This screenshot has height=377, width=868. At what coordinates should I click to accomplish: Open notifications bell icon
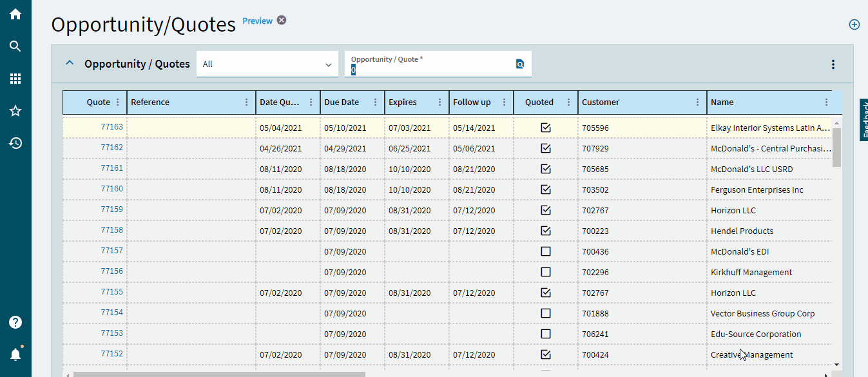tap(15, 354)
